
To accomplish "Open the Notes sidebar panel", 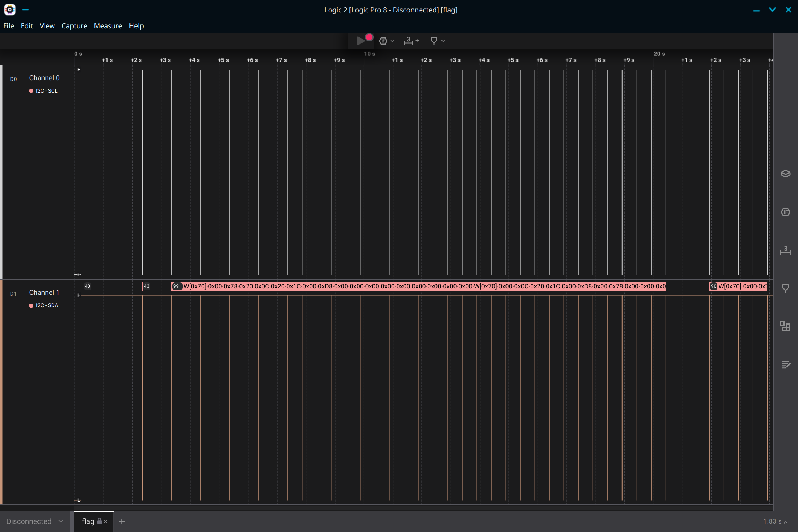I will [786, 364].
